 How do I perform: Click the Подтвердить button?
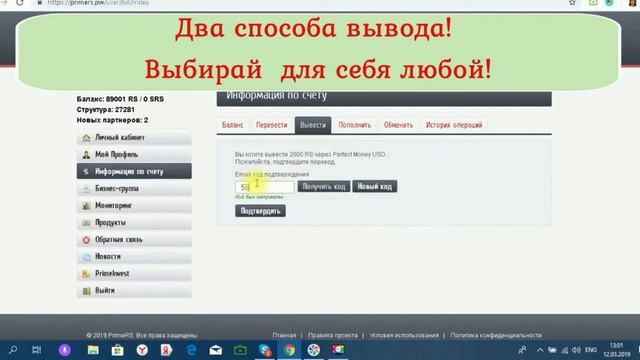pyautogui.click(x=260, y=211)
